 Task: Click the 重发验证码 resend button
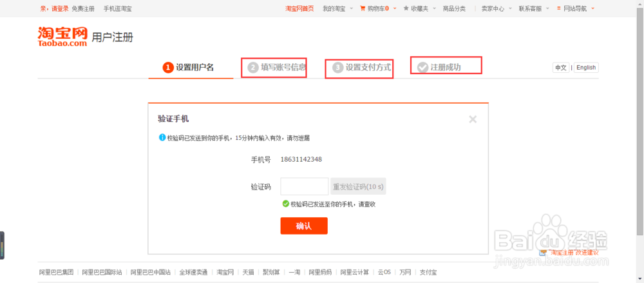(358, 186)
